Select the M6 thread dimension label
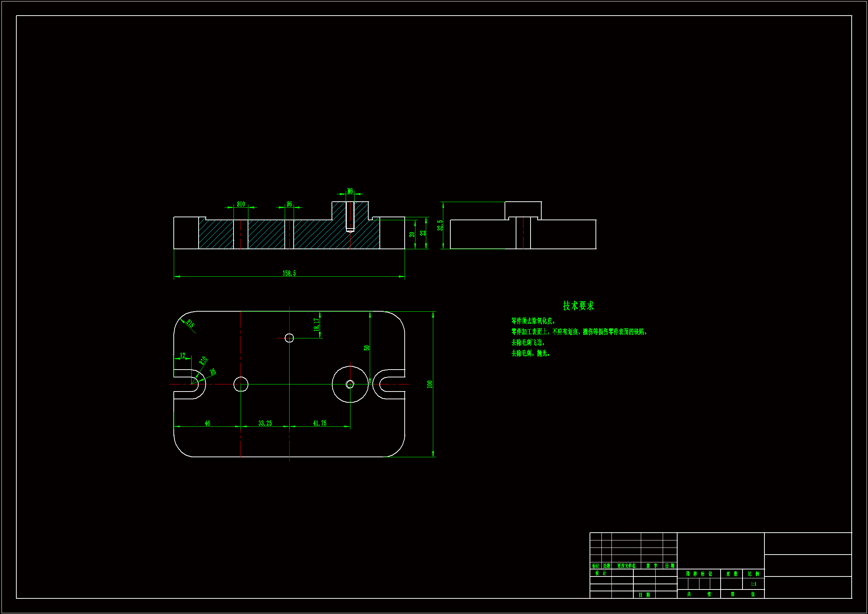The image size is (868, 614). (350, 191)
